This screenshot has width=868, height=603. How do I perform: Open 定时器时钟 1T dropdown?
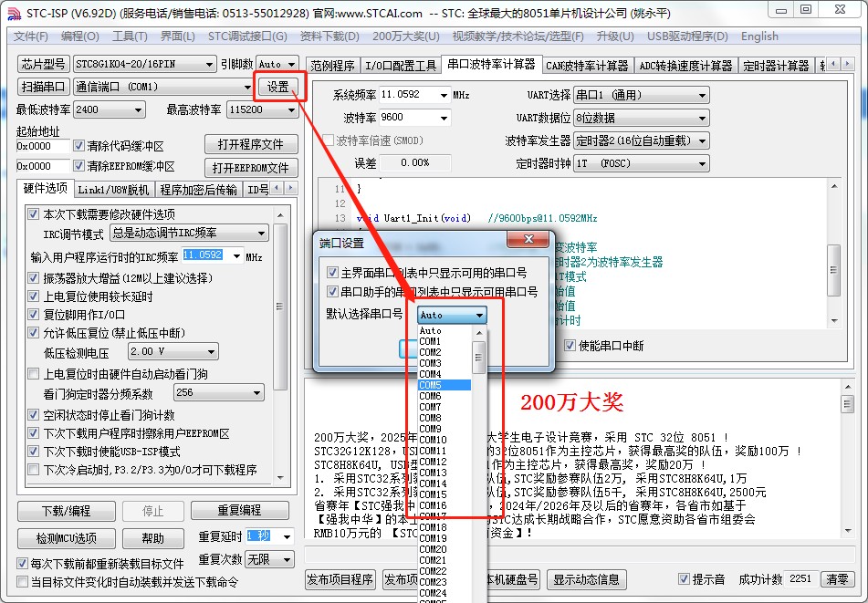641,163
